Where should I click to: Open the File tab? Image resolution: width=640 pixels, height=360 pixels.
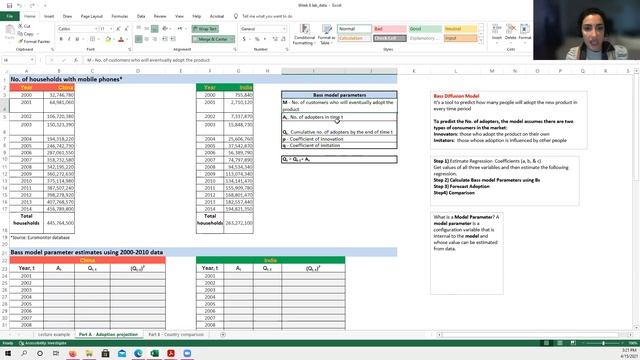[9, 16]
